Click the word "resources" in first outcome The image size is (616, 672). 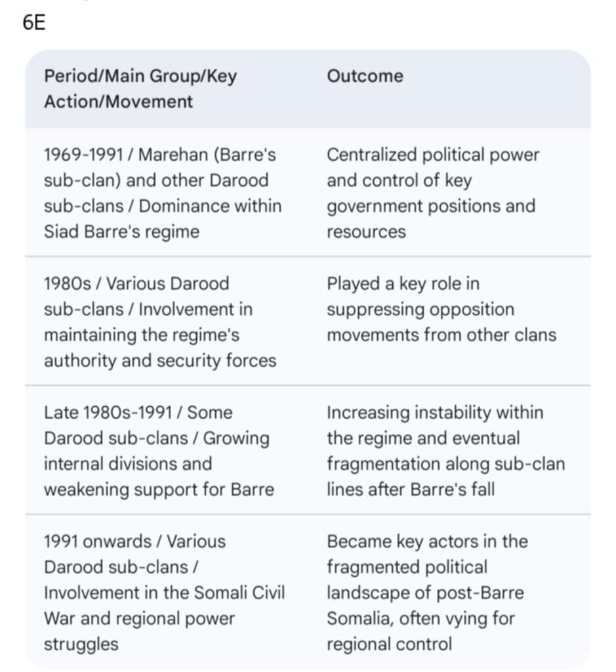[x=366, y=232]
